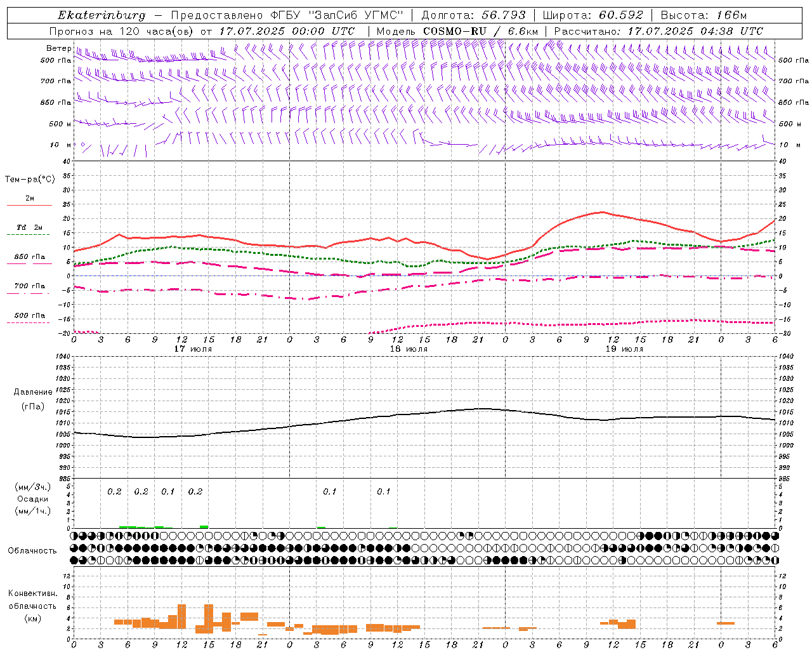
Task: Click the dashed sample under the Td 2м legend
Action: [29, 235]
